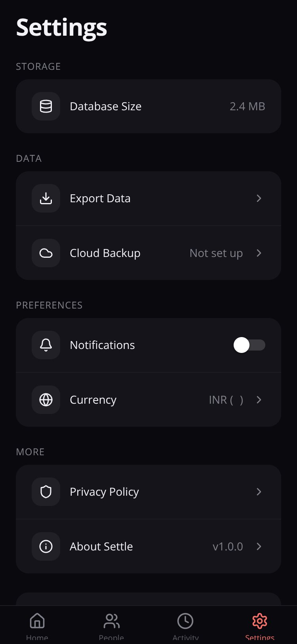Tap the Home house icon
297x644 pixels.
tap(37, 621)
